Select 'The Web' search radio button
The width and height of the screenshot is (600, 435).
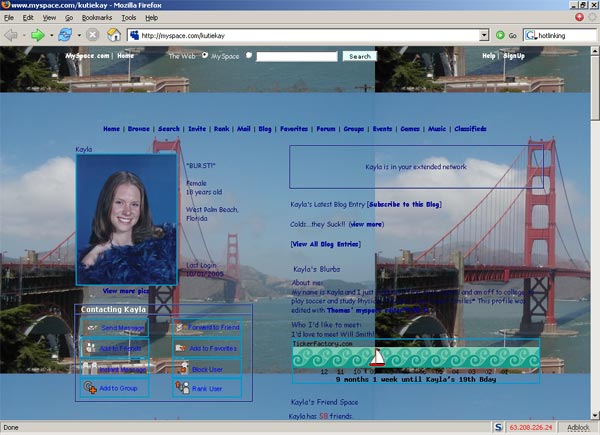205,56
